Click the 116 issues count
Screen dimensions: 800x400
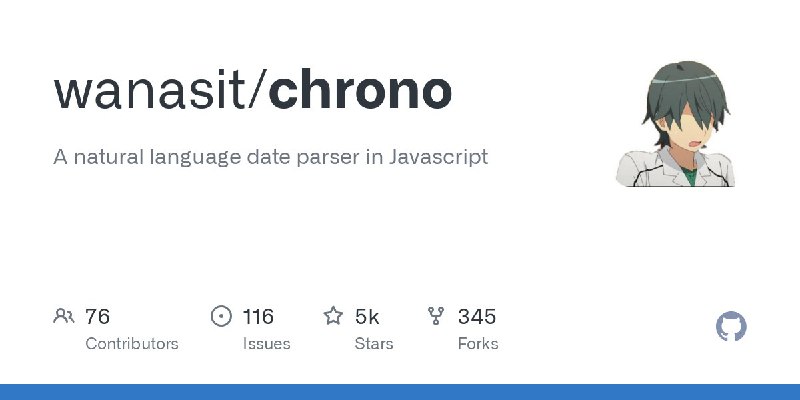pyautogui.click(x=258, y=316)
